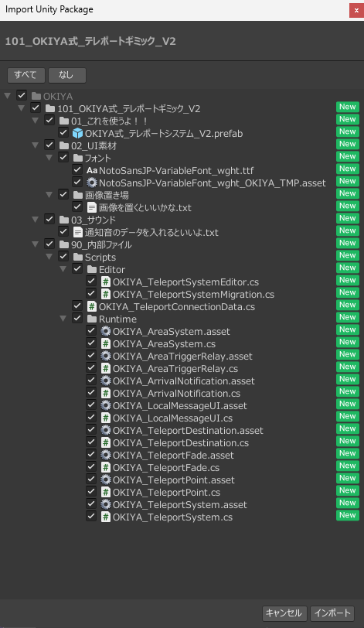Click the インポート button

pos(332,613)
